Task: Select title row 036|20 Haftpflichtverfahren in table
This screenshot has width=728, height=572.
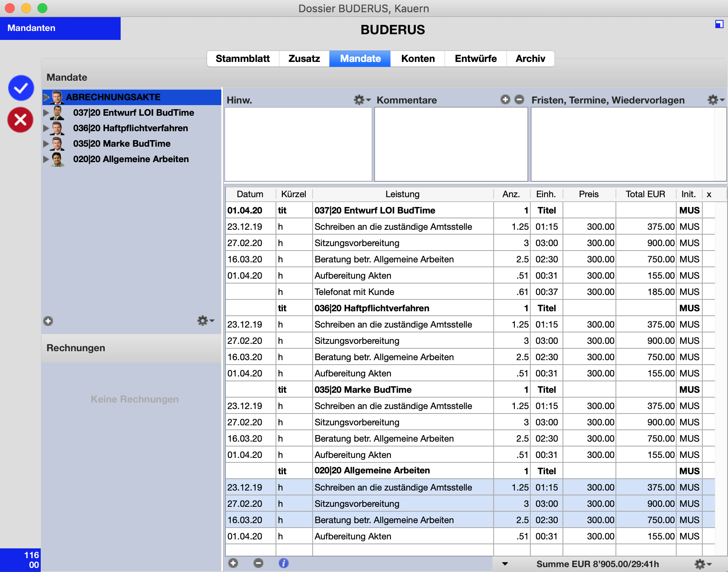Action: (470, 308)
